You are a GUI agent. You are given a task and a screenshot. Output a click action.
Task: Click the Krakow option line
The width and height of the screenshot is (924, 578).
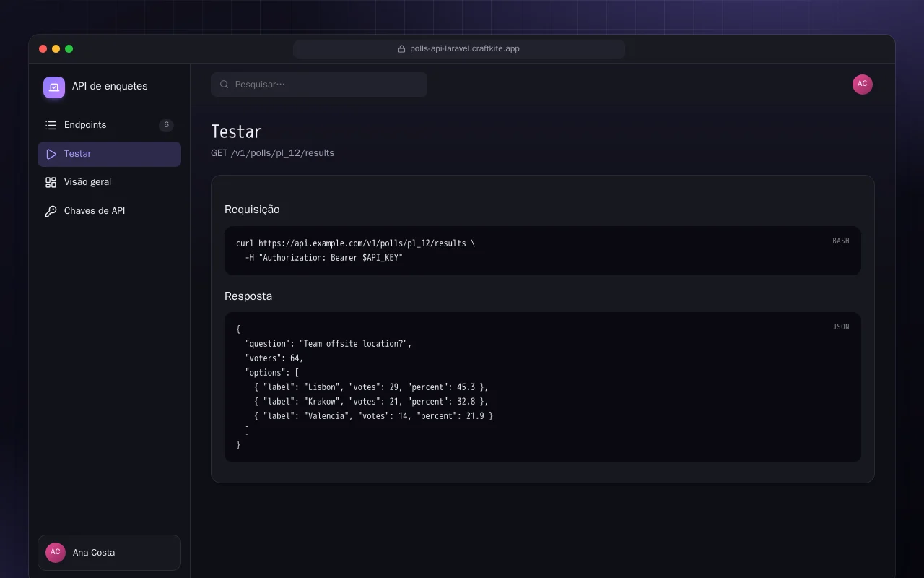[x=371, y=402]
